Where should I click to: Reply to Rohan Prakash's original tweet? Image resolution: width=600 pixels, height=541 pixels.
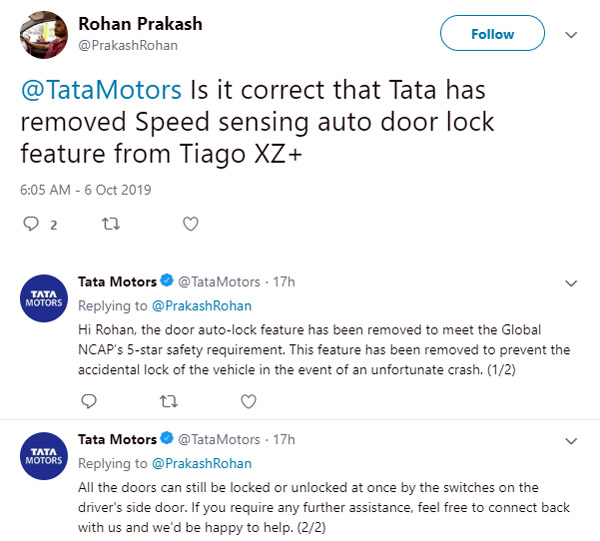click(31, 224)
